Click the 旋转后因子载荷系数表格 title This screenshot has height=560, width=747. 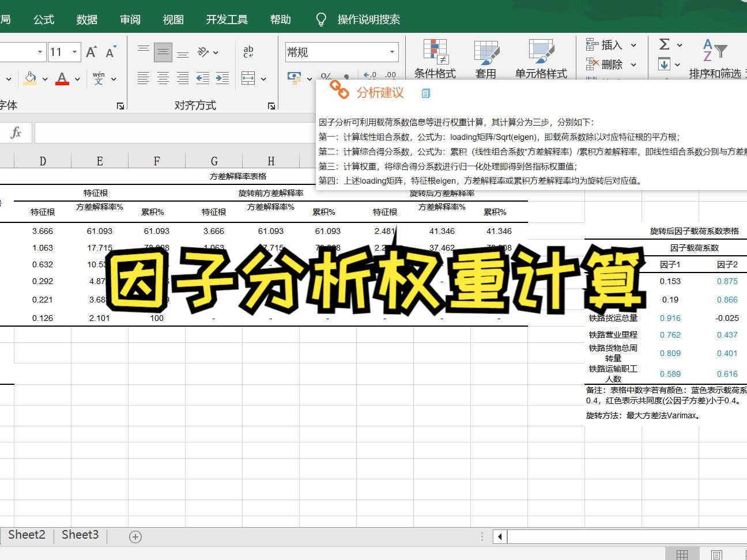click(x=695, y=231)
